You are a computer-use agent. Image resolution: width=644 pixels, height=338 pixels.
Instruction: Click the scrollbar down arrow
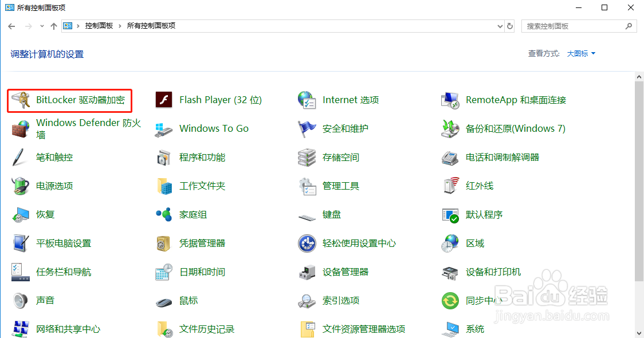pos(639,333)
